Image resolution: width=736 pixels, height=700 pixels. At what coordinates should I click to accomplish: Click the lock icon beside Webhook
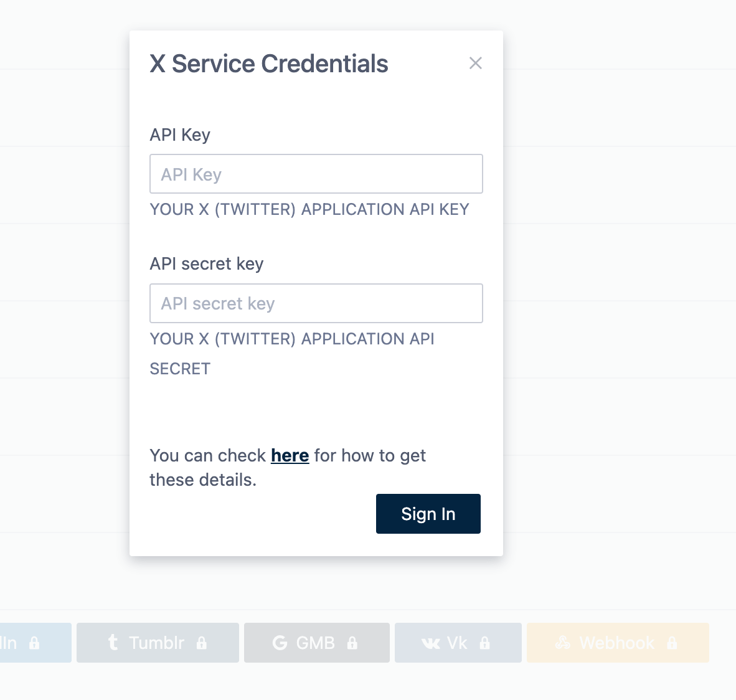pos(672,643)
